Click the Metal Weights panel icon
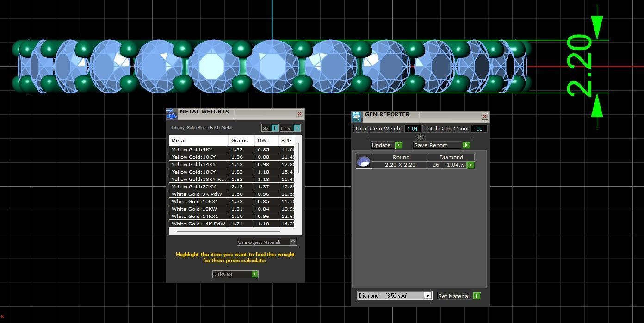Screen dimensions: 644x323 172,114
